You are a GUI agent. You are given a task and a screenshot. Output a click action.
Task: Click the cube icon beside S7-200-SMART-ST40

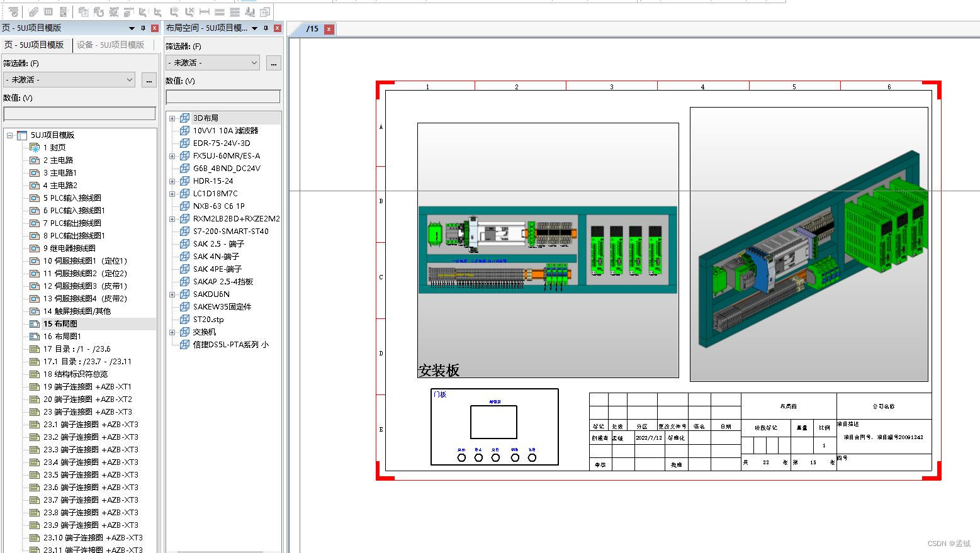pyautogui.click(x=184, y=231)
